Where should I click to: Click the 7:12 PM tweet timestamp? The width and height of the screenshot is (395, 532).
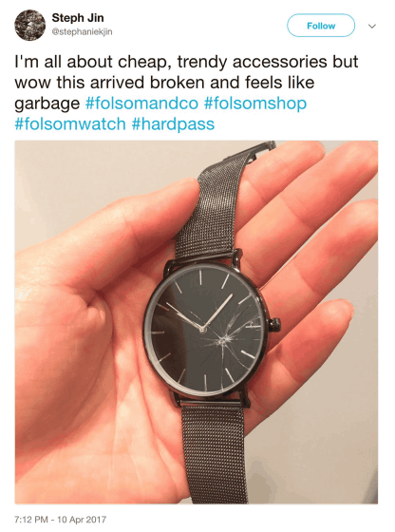coord(61,520)
